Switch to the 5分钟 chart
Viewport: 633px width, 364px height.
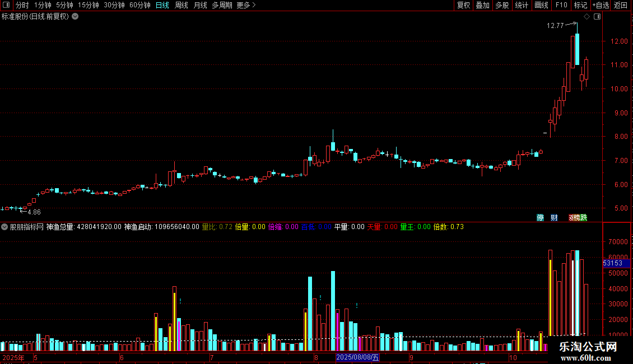[64, 5]
